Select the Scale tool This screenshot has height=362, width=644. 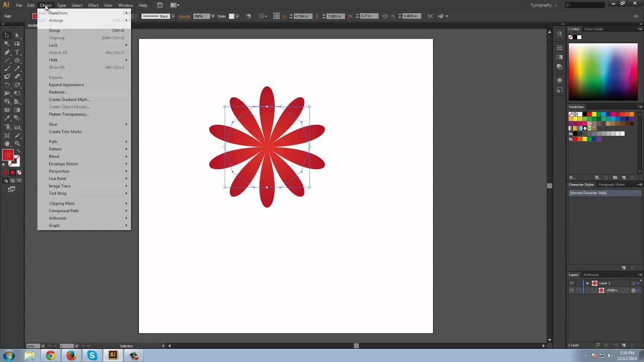[x=17, y=85]
